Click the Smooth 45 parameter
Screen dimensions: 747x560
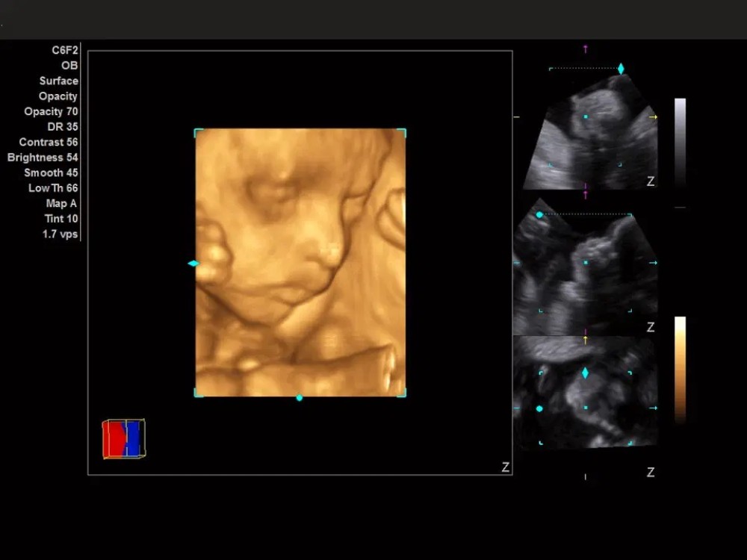pos(51,172)
